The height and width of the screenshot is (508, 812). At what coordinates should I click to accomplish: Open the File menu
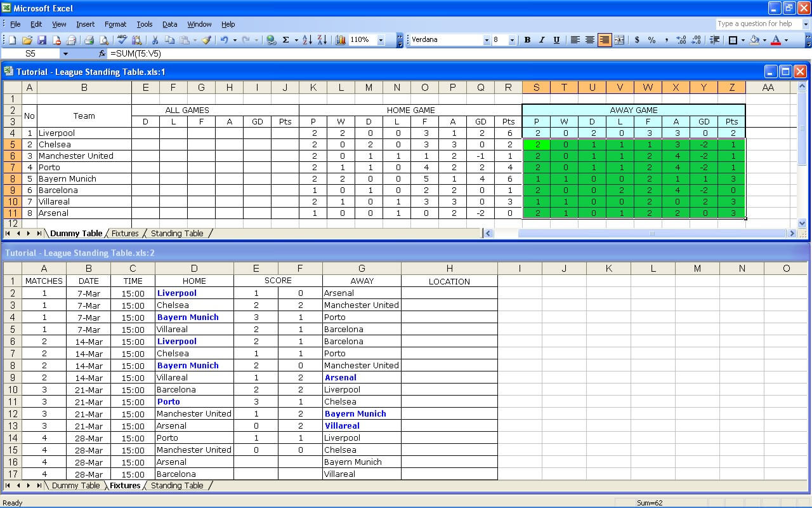(x=15, y=24)
